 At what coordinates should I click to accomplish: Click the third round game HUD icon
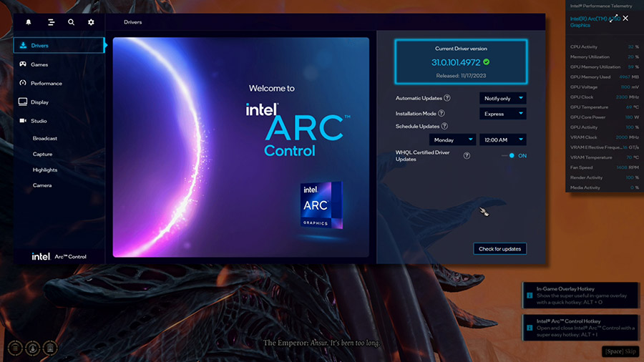point(50,348)
